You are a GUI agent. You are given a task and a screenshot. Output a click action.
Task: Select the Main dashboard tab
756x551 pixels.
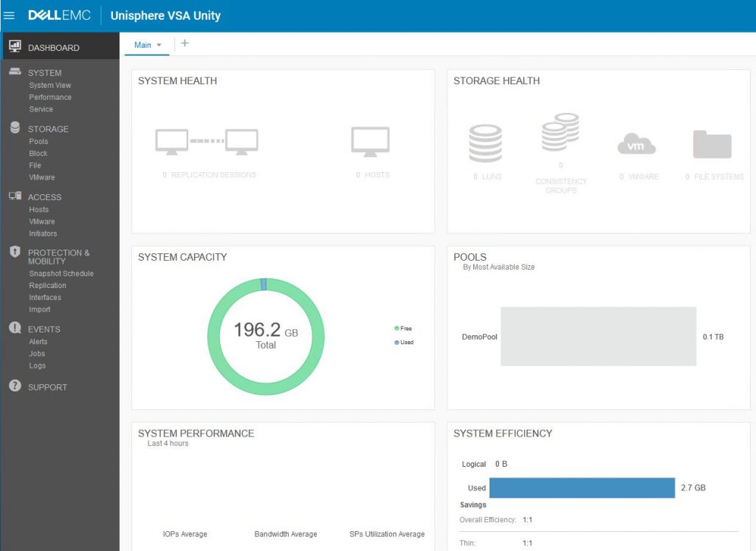pos(142,45)
